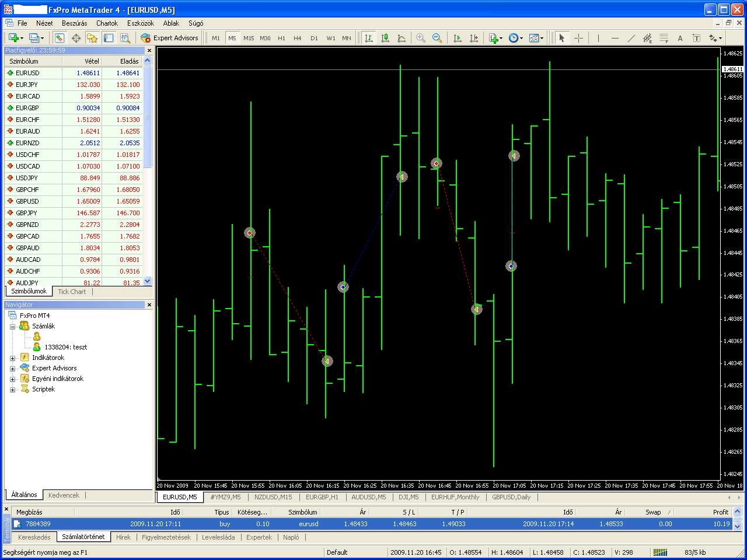Select candlestick chart display mode
The height and width of the screenshot is (560, 747).
coord(385,38)
